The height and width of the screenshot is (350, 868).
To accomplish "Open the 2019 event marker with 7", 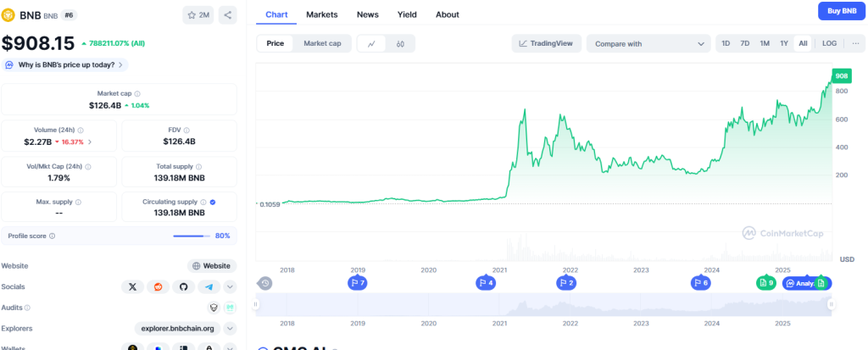I will (357, 283).
